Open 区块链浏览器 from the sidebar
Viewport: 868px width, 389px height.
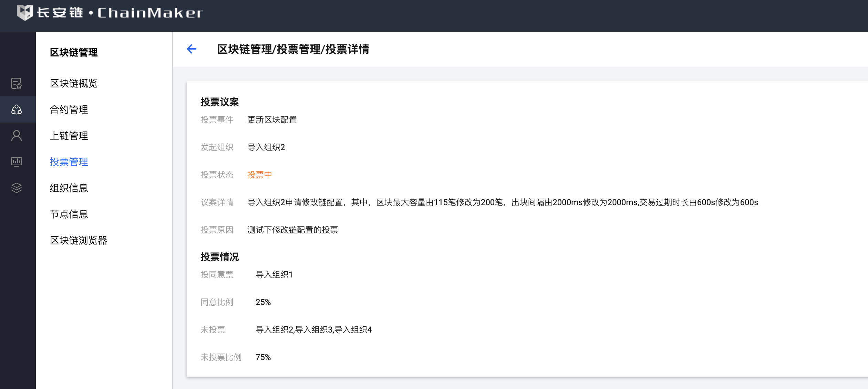tap(79, 240)
